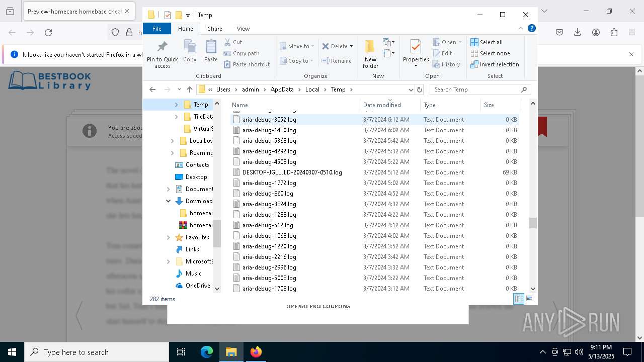Click the Paste ribbon icon
Image resolution: width=644 pixels, height=362 pixels.
pos(211,51)
